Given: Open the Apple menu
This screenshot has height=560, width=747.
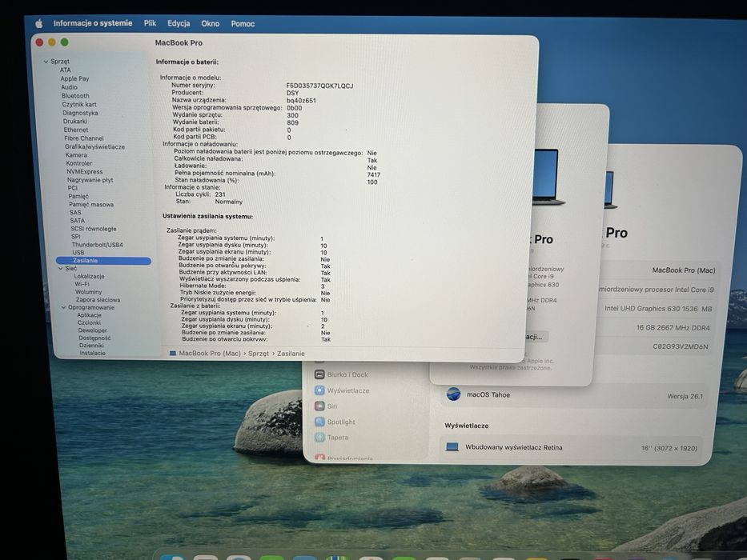Looking at the screenshot, I should click(x=39, y=23).
